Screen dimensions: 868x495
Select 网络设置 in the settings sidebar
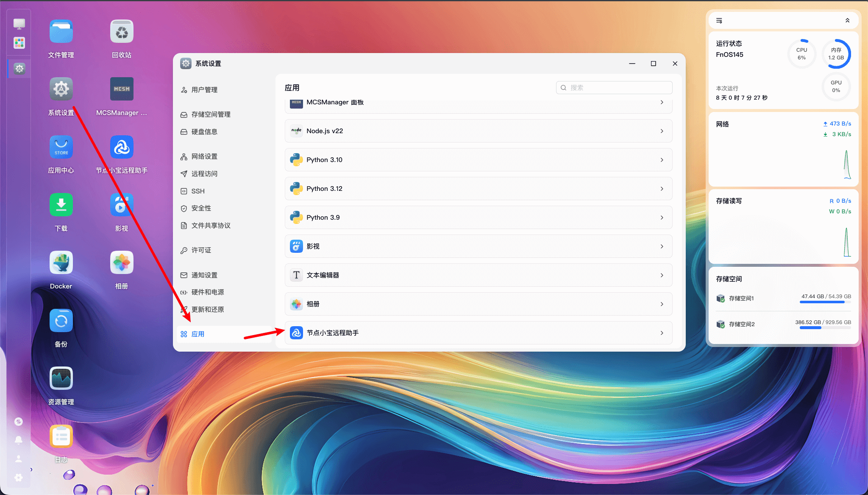tap(204, 157)
